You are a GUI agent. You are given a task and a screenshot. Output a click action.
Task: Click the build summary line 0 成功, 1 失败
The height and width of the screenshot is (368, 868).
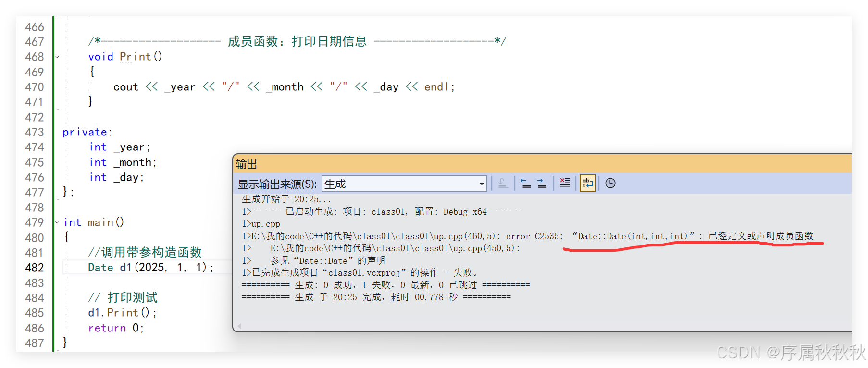coord(385,285)
